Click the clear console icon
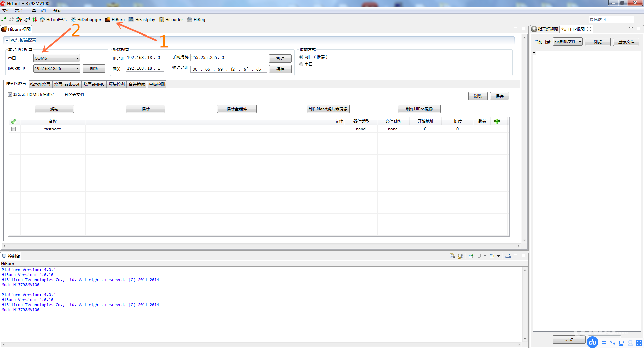 [x=452, y=256]
